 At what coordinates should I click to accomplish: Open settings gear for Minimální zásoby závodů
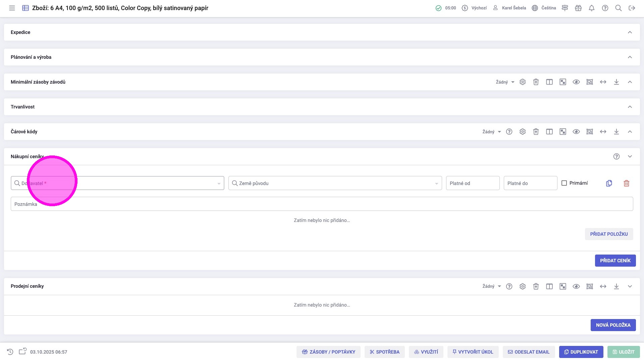pyautogui.click(x=523, y=82)
